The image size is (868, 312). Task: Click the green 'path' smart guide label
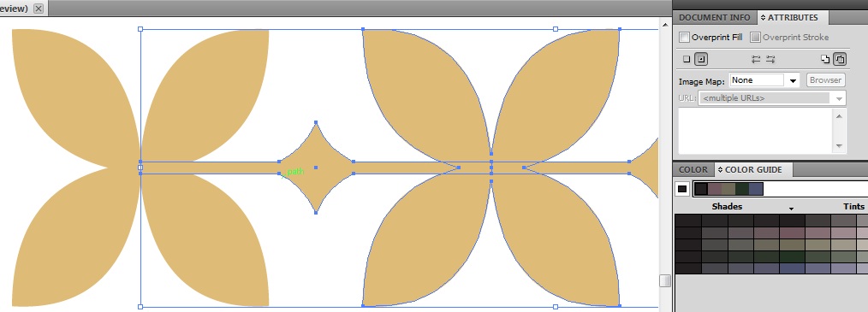(295, 172)
